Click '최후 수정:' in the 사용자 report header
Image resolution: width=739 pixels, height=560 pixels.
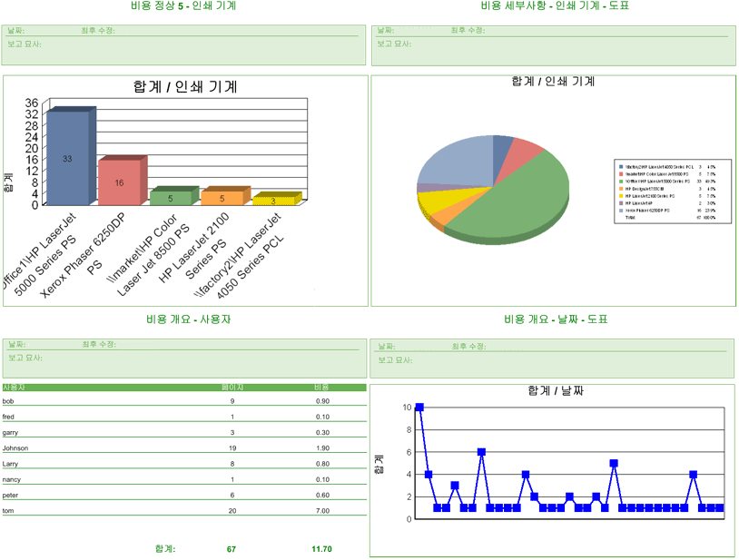pyautogui.click(x=99, y=344)
